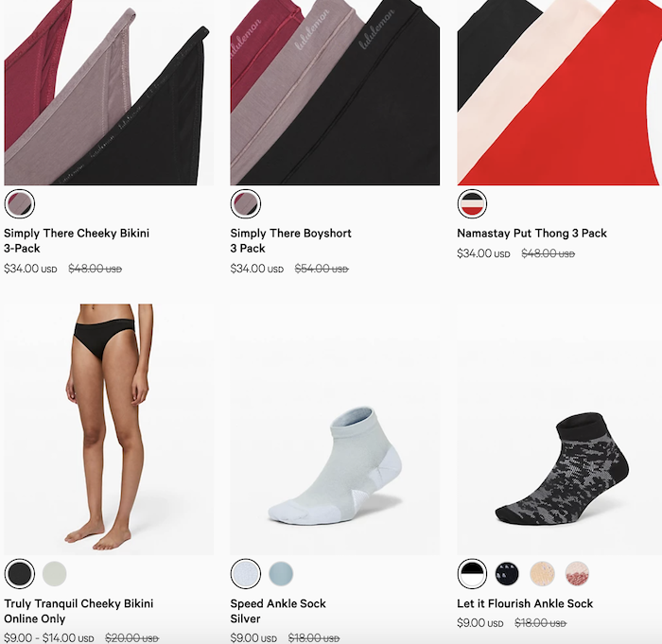Open Namastay Put Thong 3 Pack link
662x644 pixels.
(x=531, y=234)
